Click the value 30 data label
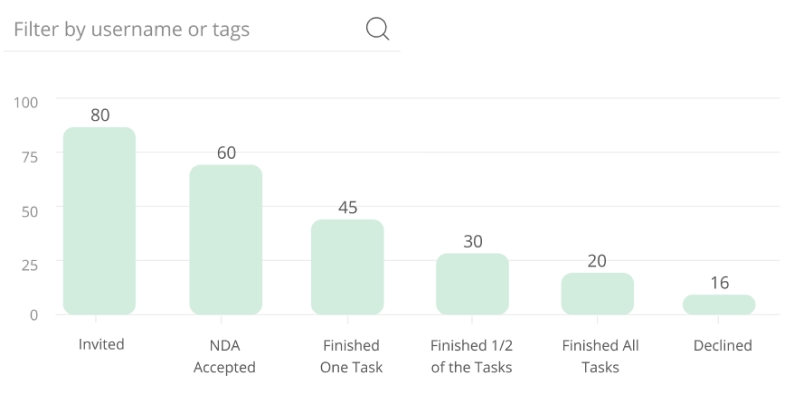This screenshot has width=789, height=403. (473, 242)
